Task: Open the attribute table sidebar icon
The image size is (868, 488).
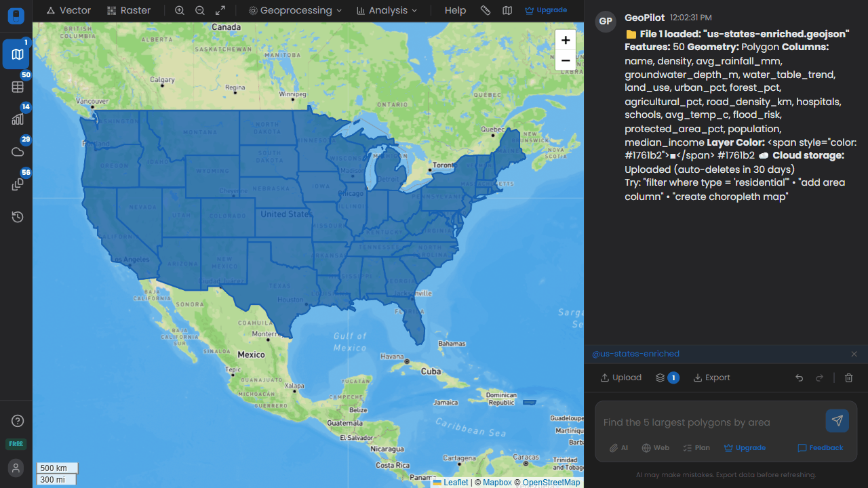Action: (x=16, y=87)
